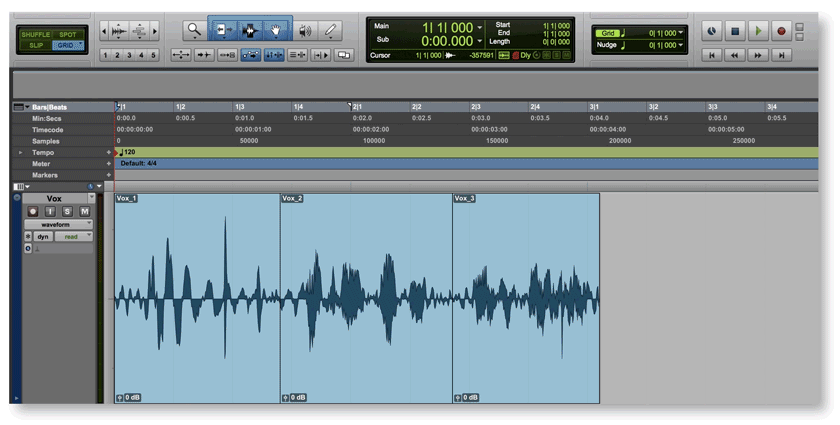Go to end transport button
The width and height of the screenshot is (840, 425).
pos(781,55)
